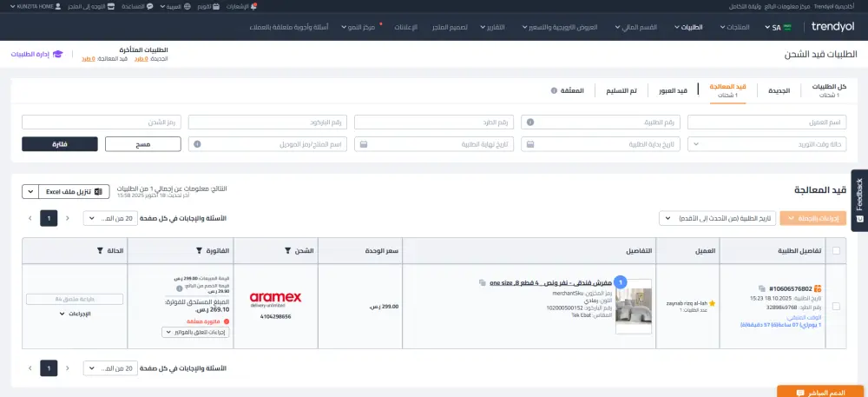Screen dimensions: 868x397
Task: Click into the shipping code field
Action: [x=102, y=122]
